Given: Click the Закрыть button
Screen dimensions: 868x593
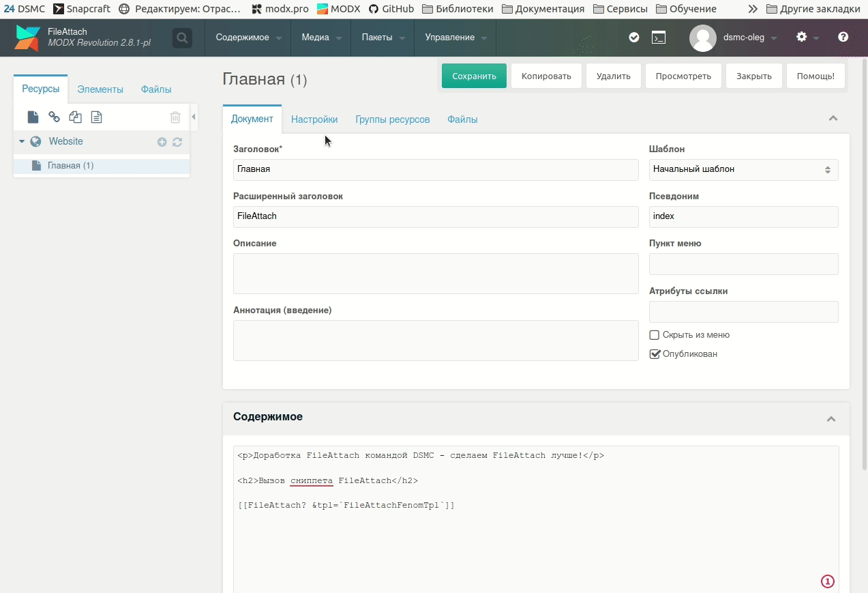Looking at the screenshot, I should click(754, 76).
